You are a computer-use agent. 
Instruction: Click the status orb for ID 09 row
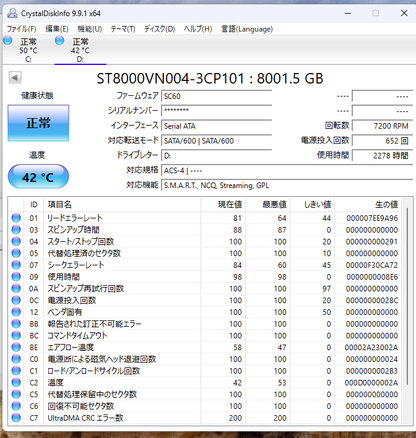click(16, 277)
